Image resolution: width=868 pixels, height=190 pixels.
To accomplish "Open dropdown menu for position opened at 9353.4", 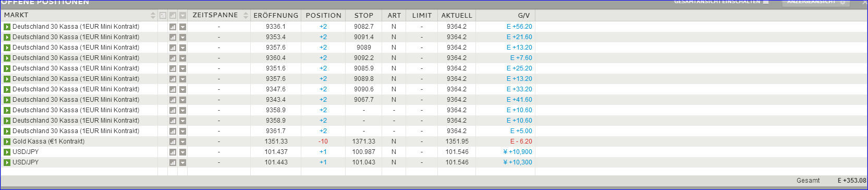I will pyautogui.click(x=182, y=37).
